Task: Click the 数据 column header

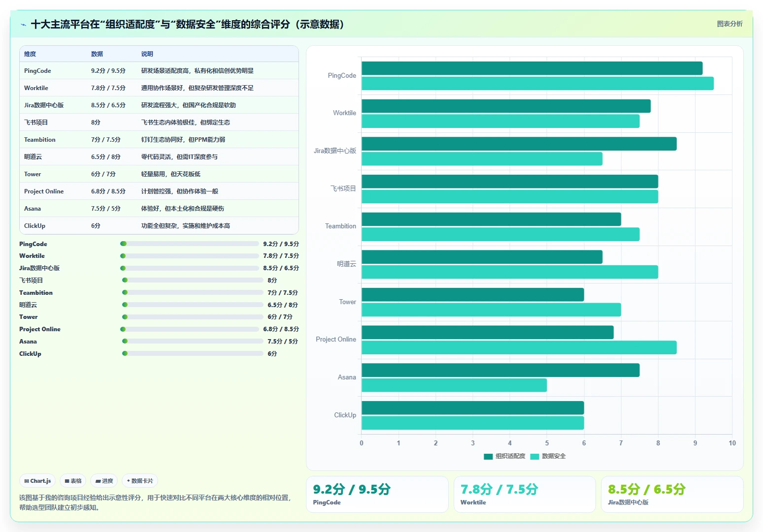Action: point(97,54)
